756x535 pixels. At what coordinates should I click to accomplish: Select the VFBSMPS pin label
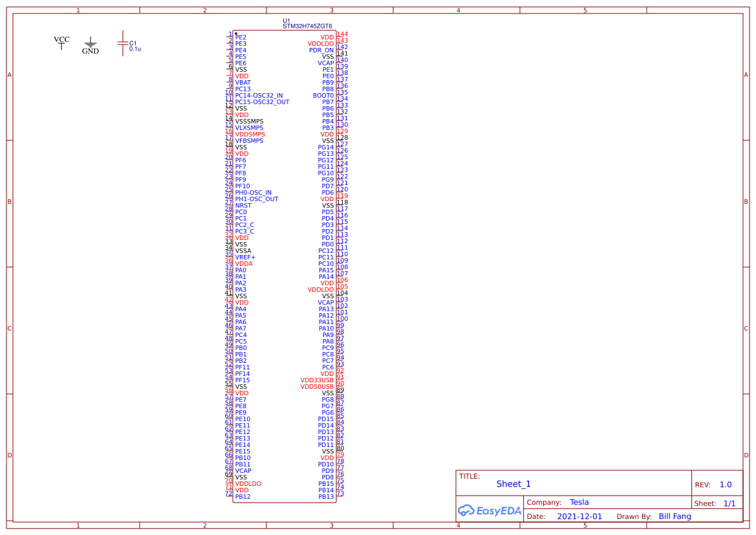pyautogui.click(x=249, y=141)
